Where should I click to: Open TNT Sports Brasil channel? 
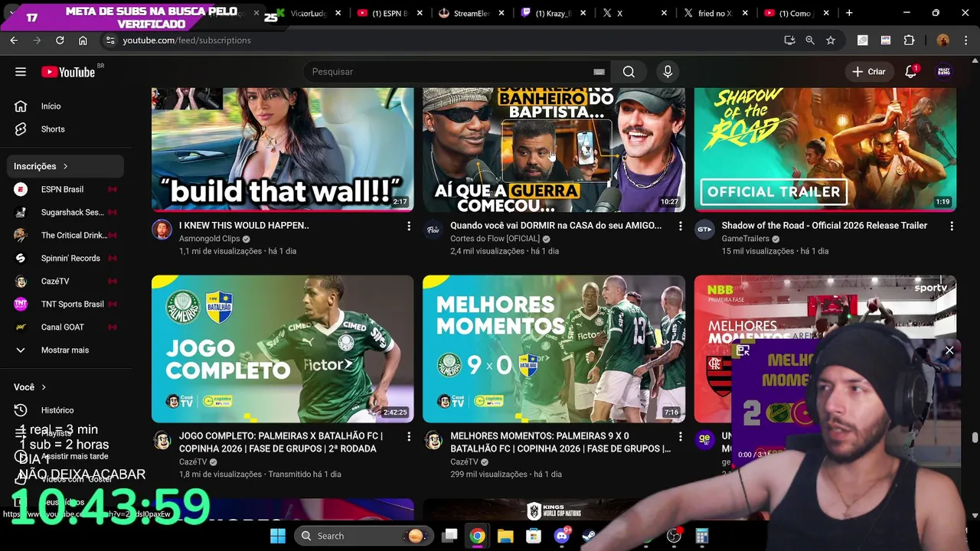click(x=66, y=304)
